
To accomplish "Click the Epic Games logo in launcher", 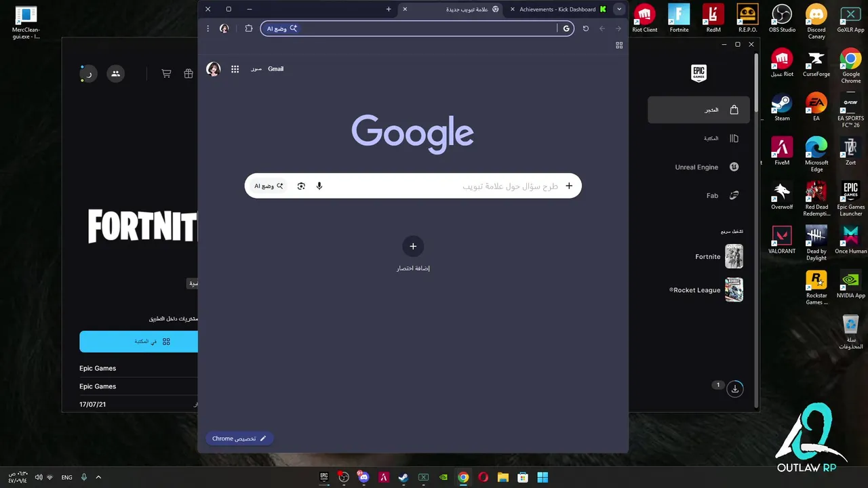I will (698, 73).
